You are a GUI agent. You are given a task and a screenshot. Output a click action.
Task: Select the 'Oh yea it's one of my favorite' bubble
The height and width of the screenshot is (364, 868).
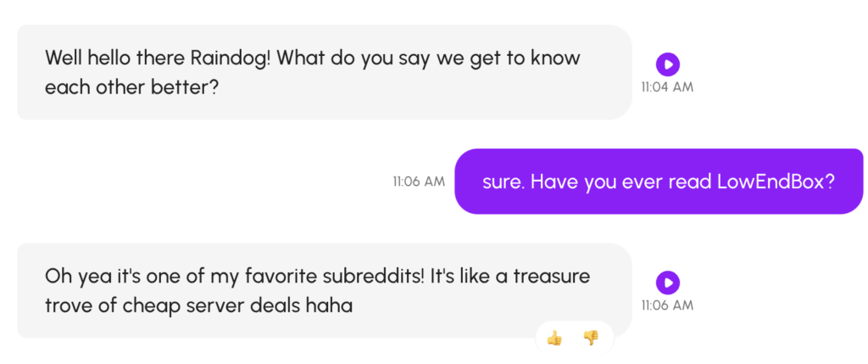point(325,290)
